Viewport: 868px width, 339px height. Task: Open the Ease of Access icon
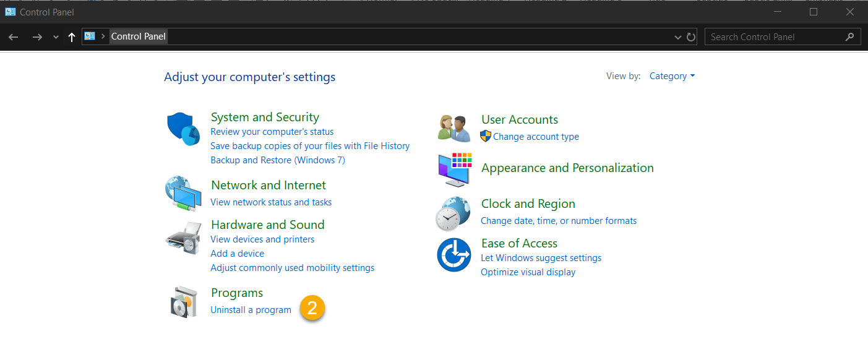454,255
